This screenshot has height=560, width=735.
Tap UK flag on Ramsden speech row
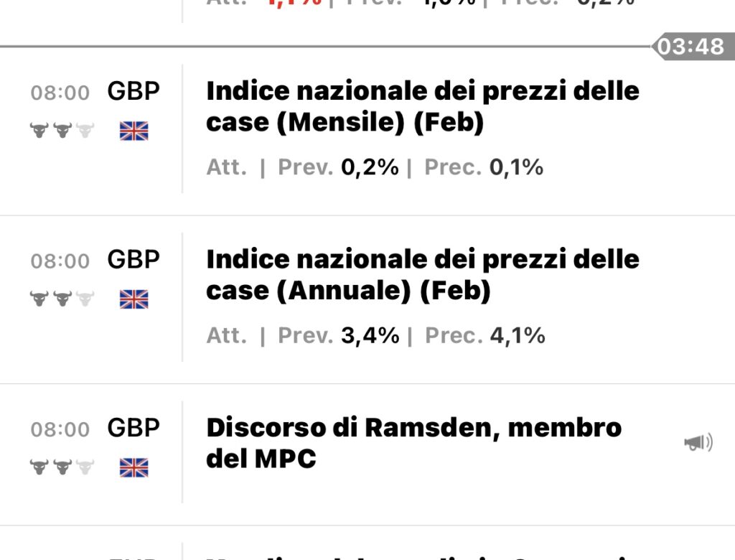click(134, 467)
